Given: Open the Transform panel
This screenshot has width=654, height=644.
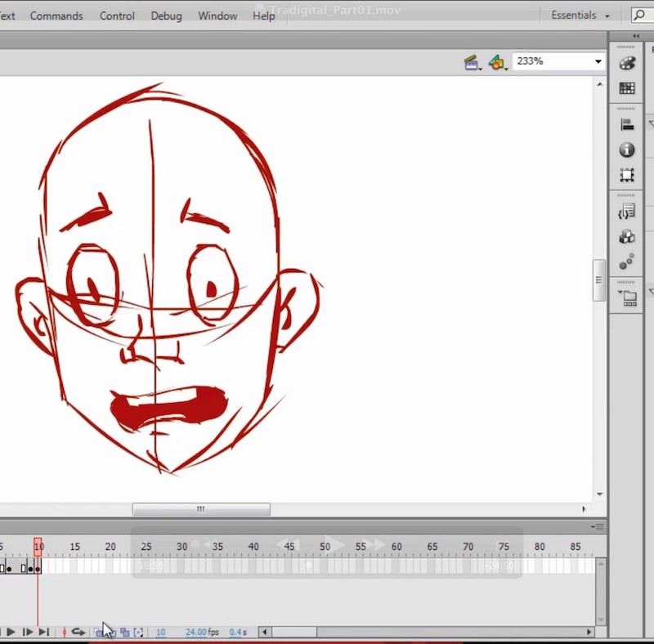Looking at the screenshot, I should pos(626,175).
